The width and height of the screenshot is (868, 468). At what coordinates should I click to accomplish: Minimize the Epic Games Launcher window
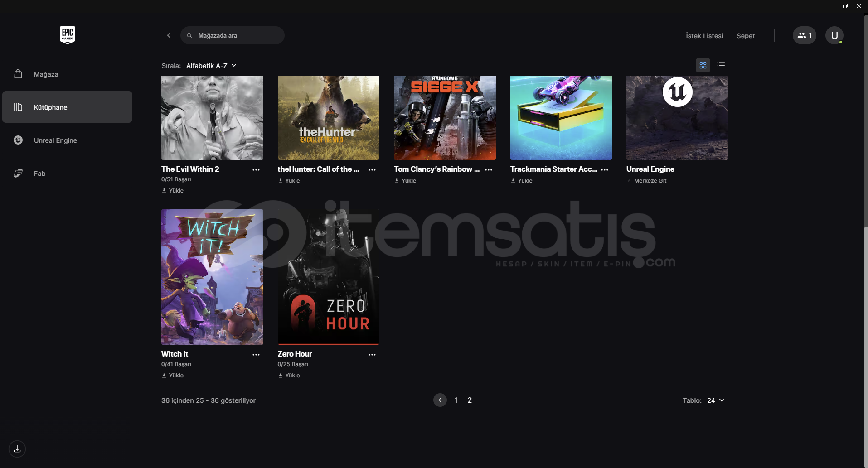(832, 6)
